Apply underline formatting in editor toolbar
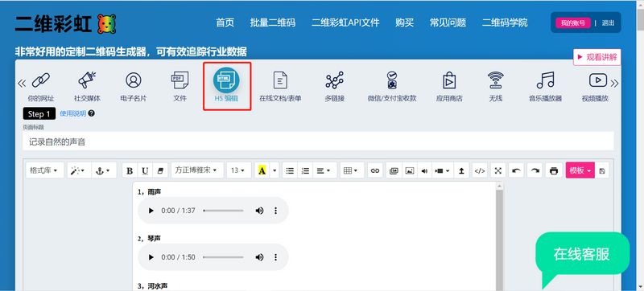This screenshot has height=291, width=644. tap(145, 170)
